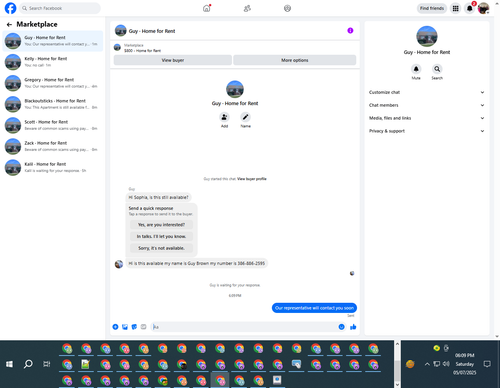Open the Gregory - Home for Rent conversation
The image size is (500, 388).
(53, 83)
